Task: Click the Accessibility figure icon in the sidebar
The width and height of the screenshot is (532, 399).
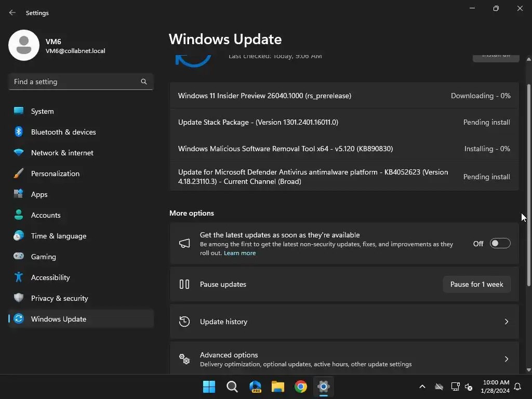Action: tap(19, 277)
